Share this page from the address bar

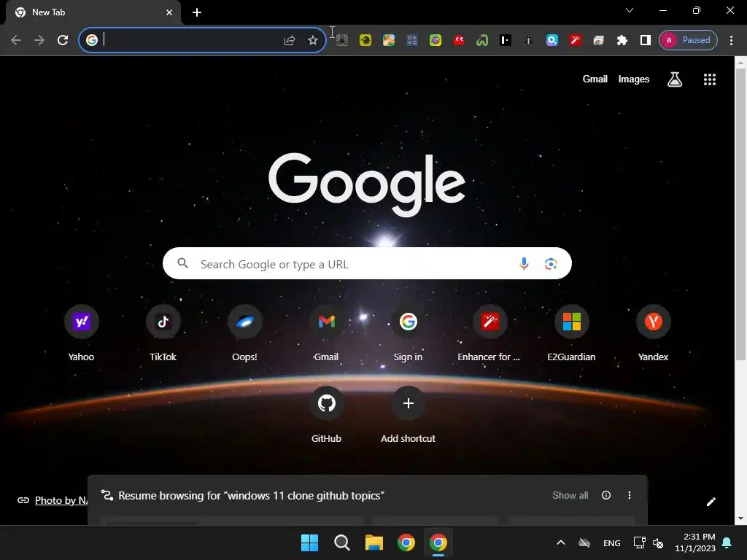click(x=289, y=41)
